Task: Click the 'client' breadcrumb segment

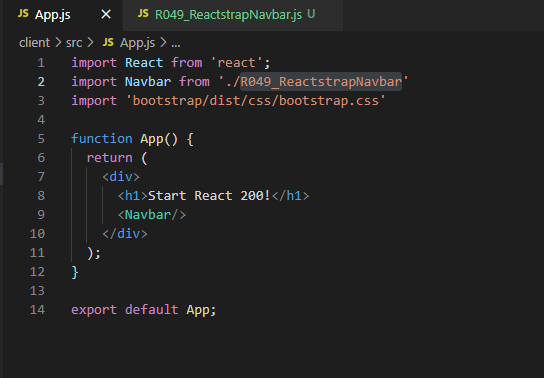Action: tap(34, 43)
